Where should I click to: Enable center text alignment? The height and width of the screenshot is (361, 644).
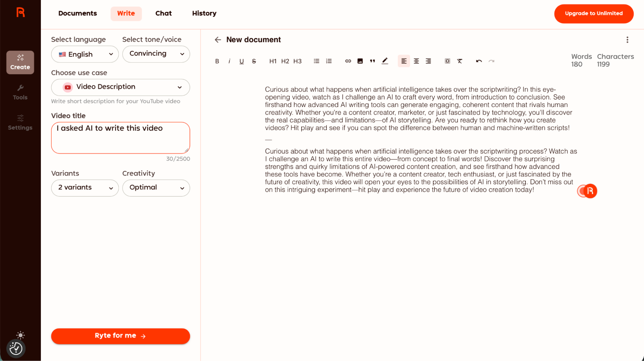click(x=416, y=61)
